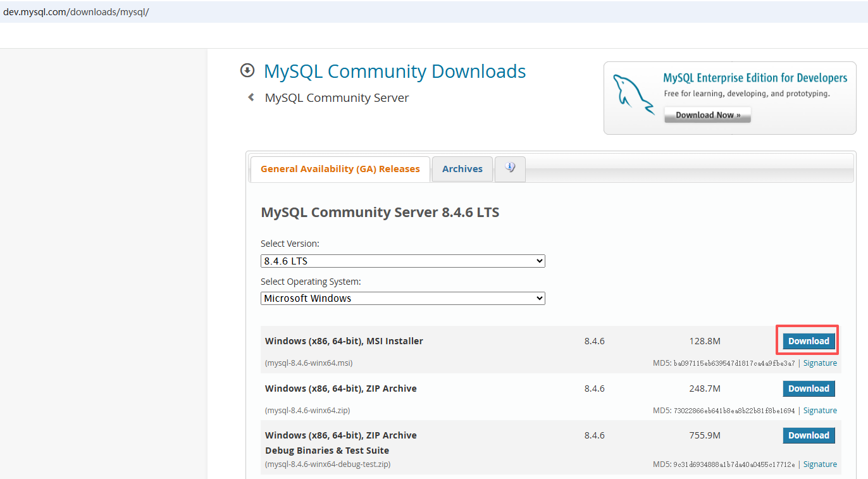Switch to the Archives tab
Image resolution: width=868 pixels, height=479 pixels.
(x=462, y=169)
